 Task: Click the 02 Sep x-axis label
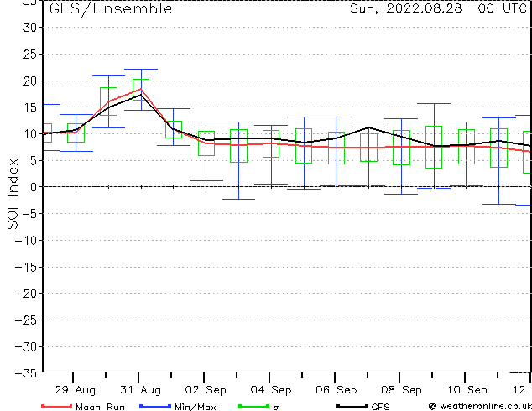coord(206,390)
